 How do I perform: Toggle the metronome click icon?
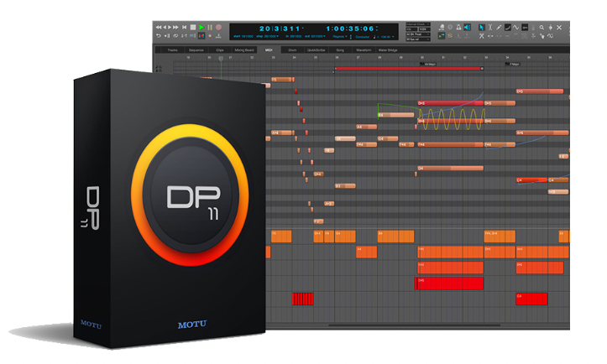pos(458,27)
